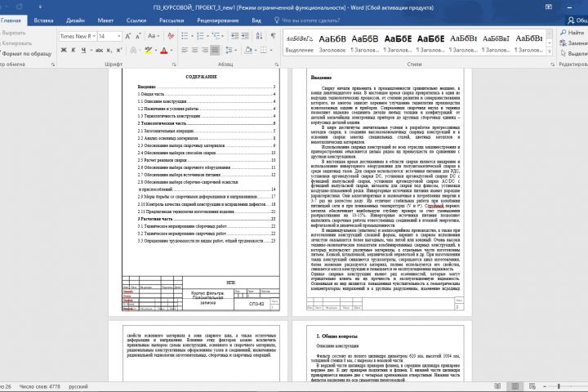Switch to print layout view
This screenshot has height=392, width=588.
click(514, 386)
